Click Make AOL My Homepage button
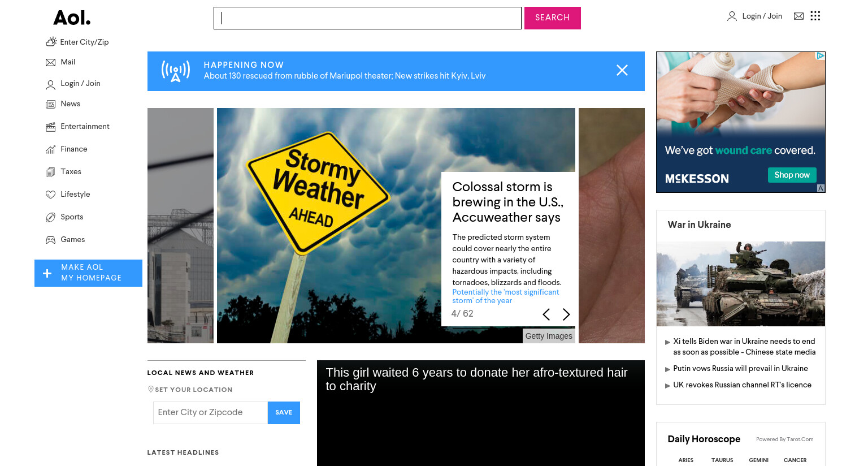 88,273
